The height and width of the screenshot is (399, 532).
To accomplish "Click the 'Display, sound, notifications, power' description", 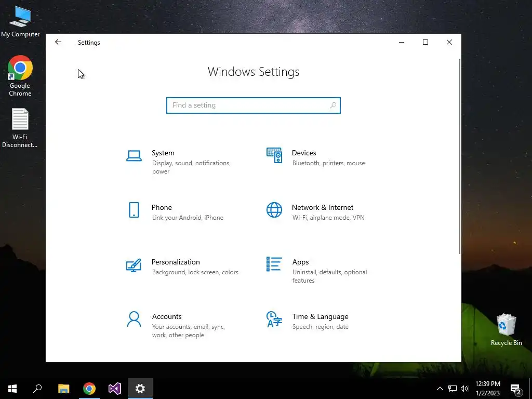I will coord(191,167).
